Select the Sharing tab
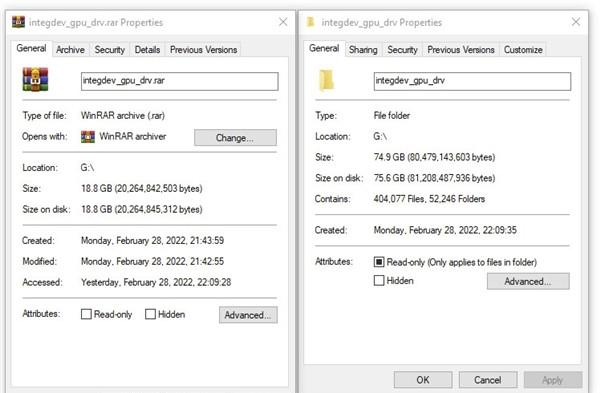This screenshot has height=393, width=600. point(363,50)
